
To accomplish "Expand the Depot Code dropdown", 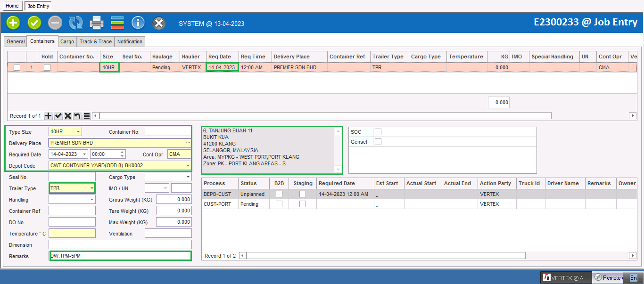I will click(188, 166).
